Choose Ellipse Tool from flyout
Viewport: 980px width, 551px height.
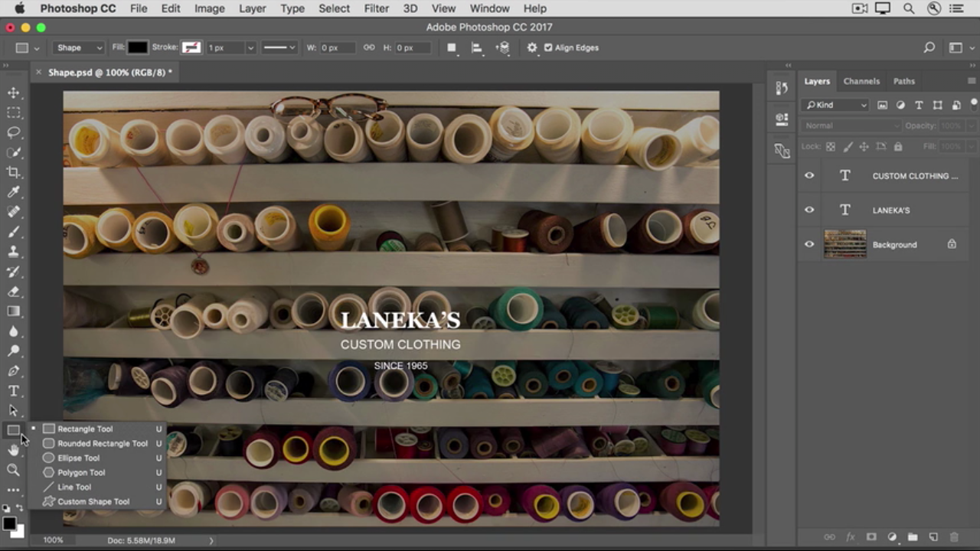[78, 458]
